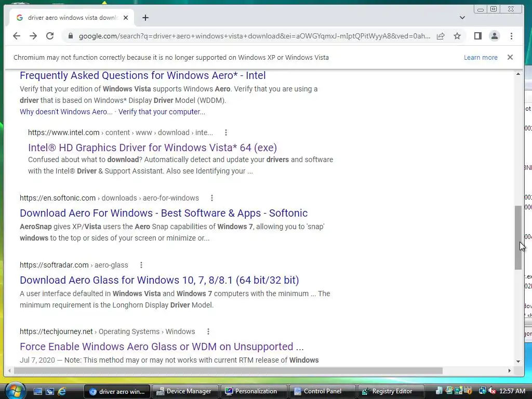
Task: Click the network tray icon
Action: pos(482,391)
